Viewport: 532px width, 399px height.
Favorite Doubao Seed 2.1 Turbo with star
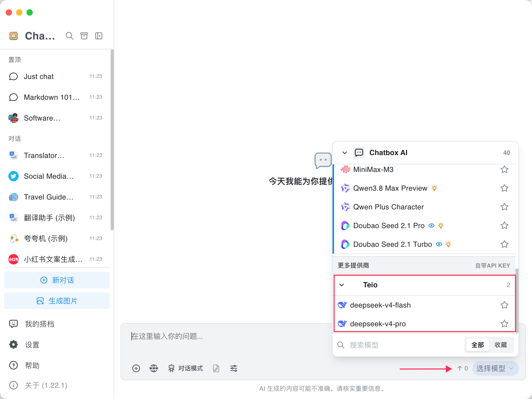click(x=504, y=244)
